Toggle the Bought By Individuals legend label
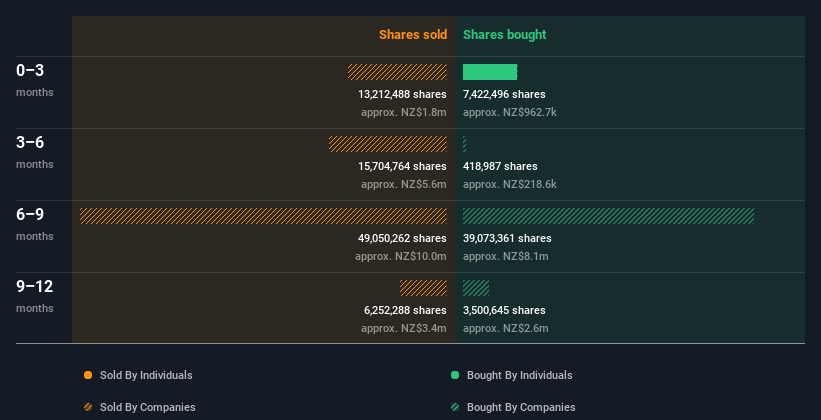The width and height of the screenshot is (821, 420). [x=519, y=375]
